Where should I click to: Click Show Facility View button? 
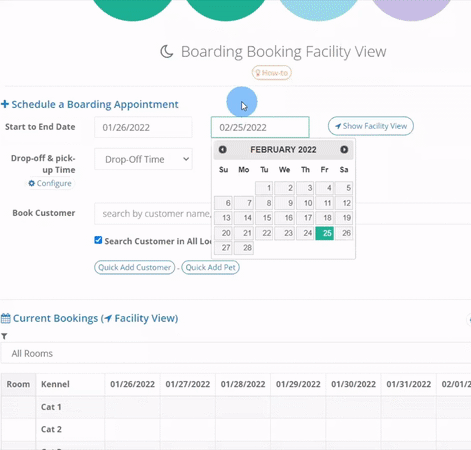click(371, 126)
